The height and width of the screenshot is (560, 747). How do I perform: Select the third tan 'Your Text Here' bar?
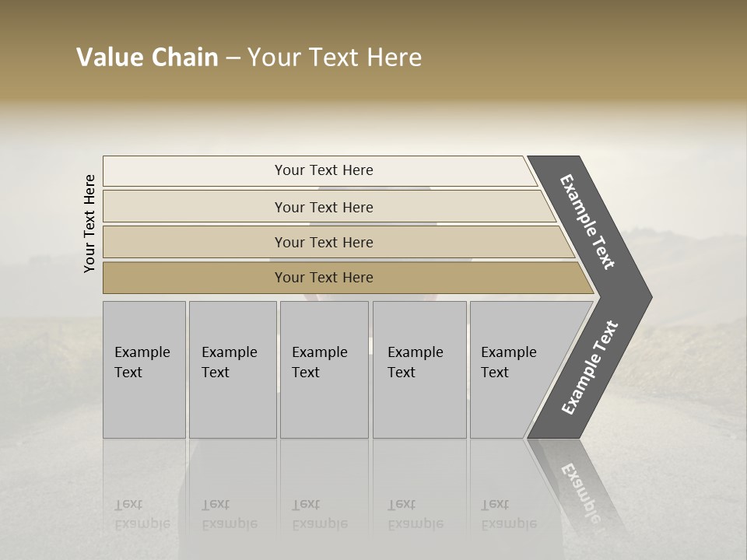pyautogui.click(x=338, y=242)
